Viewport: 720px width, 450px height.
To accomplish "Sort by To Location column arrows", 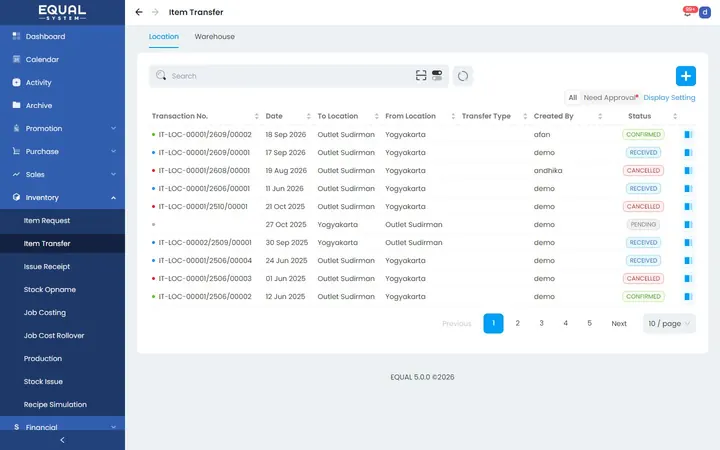I will [377, 116].
